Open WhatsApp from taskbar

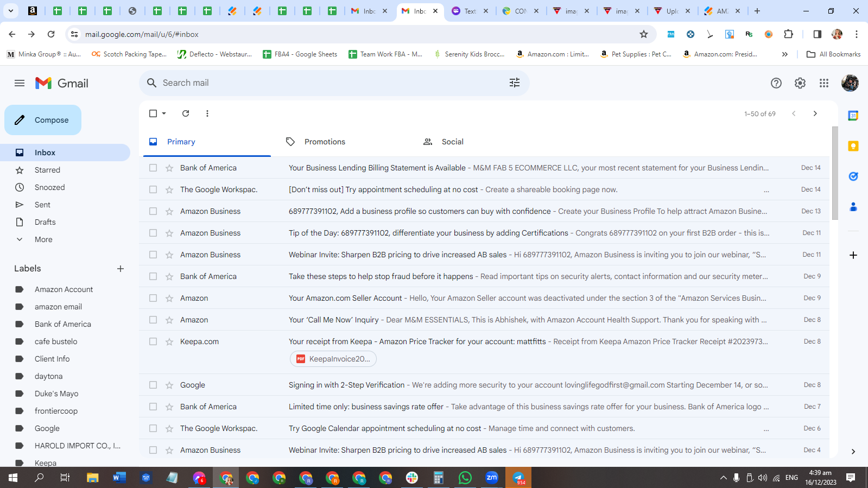click(x=465, y=478)
